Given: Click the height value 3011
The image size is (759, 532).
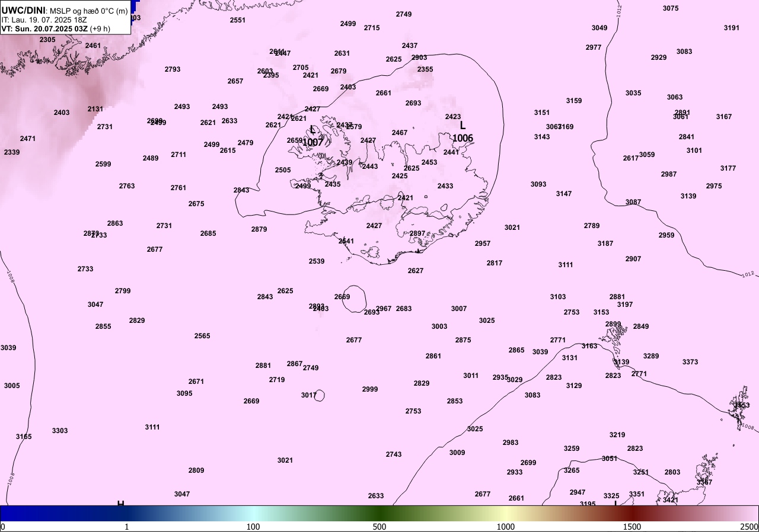Looking at the screenshot, I should [x=471, y=376].
